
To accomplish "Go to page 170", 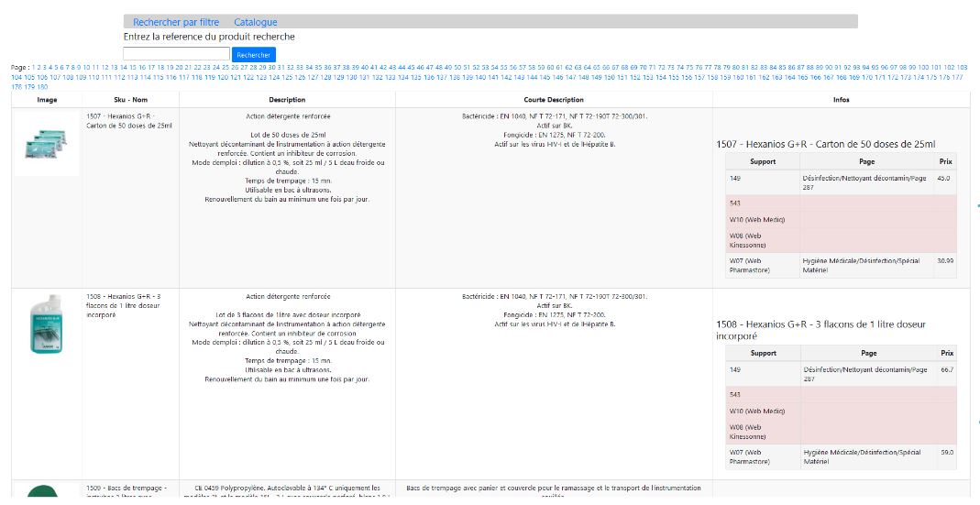I will coord(867,78).
